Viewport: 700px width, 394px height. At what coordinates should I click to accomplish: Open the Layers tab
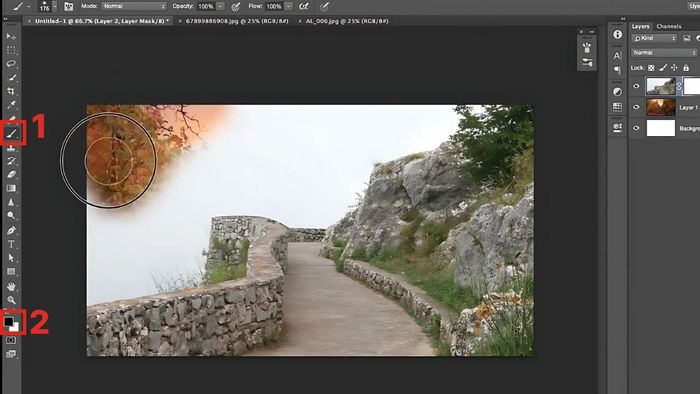pos(641,26)
